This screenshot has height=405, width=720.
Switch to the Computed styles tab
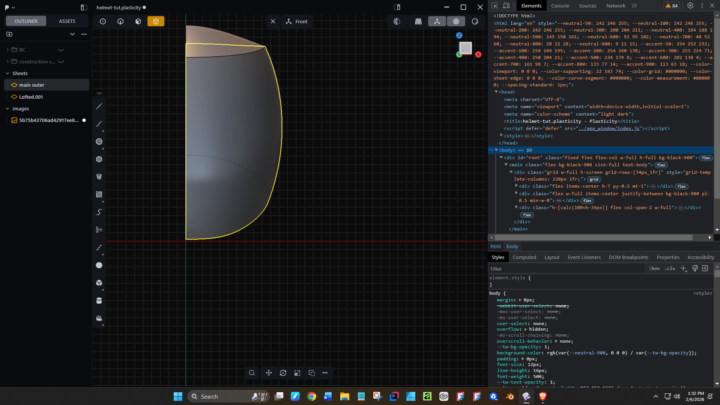pyautogui.click(x=524, y=257)
